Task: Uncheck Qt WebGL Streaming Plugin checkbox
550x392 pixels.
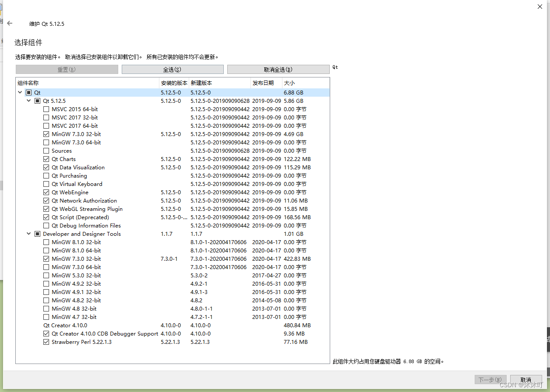Action: coord(46,209)
